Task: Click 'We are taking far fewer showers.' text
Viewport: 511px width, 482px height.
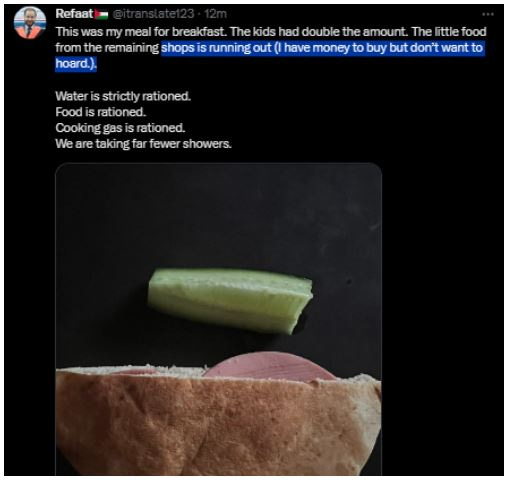Action: [143, 144]
